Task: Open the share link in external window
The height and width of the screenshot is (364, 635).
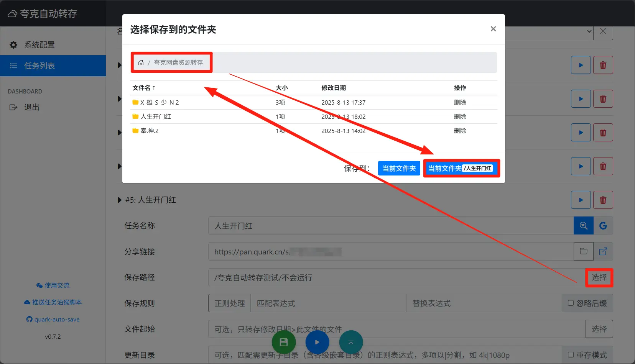Action: click(x=603, y=251)
